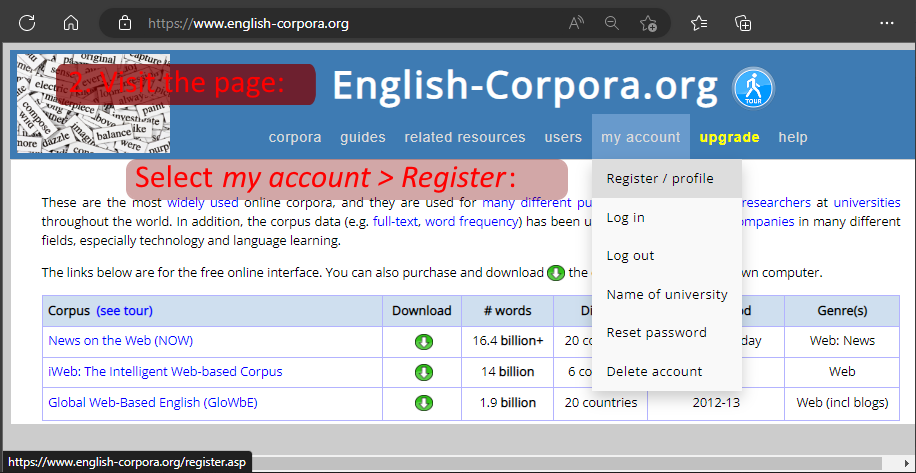Add page to favorites star icon

tap(648, 23)
